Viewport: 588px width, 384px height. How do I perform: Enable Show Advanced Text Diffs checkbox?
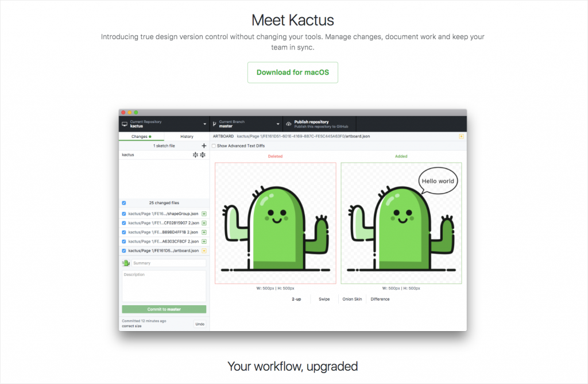[x=214, y=146]
